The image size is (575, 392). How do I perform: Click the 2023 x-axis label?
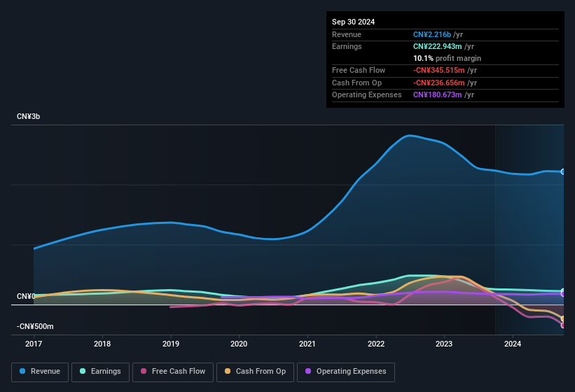pyautogui.click(x=444, y=344)
